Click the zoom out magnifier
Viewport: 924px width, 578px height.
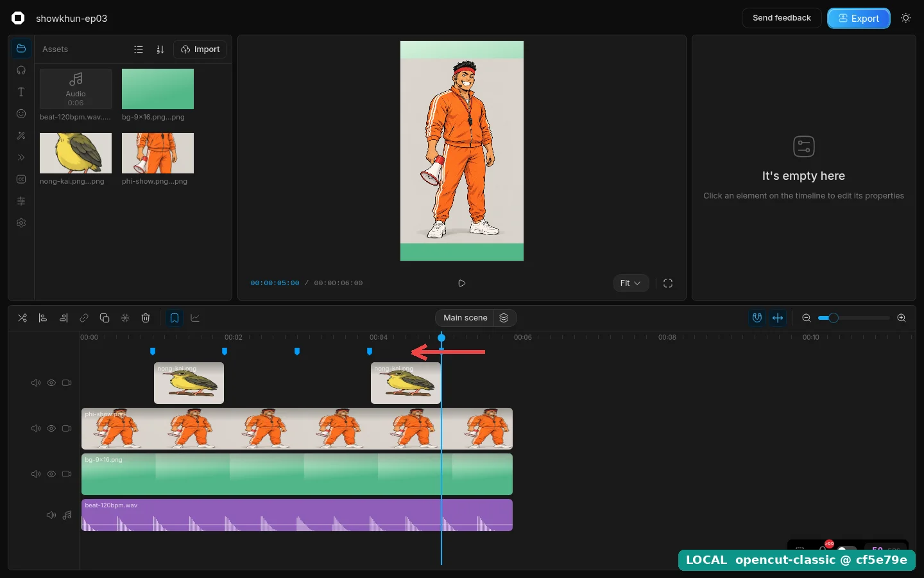pyautogui.click(x=807, y=318)
